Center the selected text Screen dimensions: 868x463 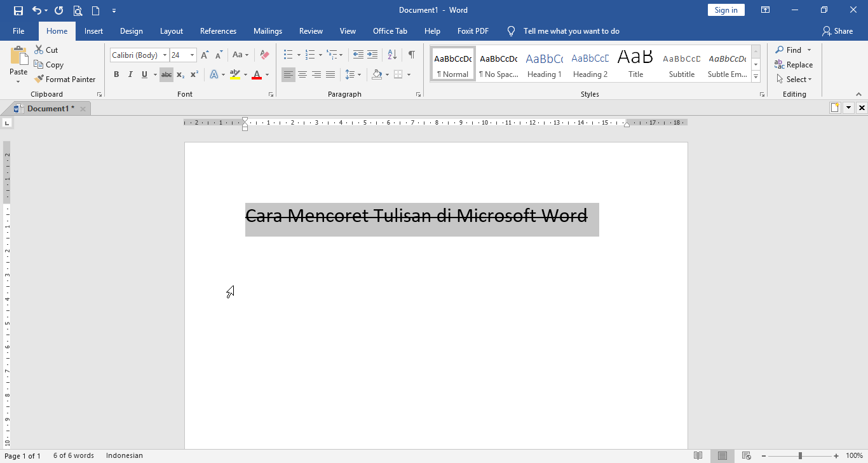point(302,74)
